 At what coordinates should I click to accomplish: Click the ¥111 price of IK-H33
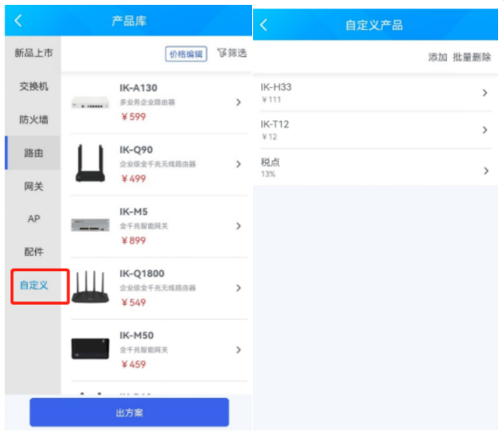(271, 100)
